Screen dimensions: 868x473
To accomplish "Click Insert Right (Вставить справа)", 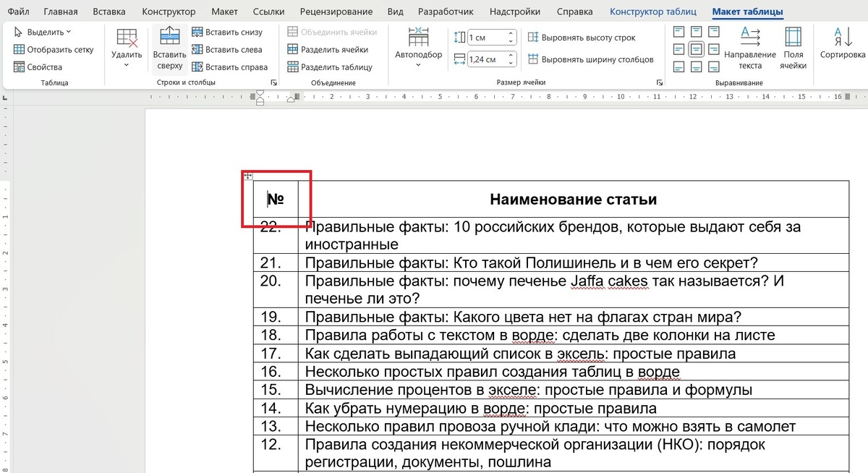I will [x=229, y=67].
